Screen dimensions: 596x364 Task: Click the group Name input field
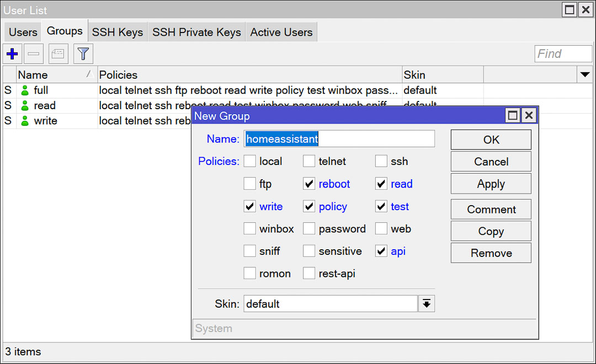coord(339,139)
